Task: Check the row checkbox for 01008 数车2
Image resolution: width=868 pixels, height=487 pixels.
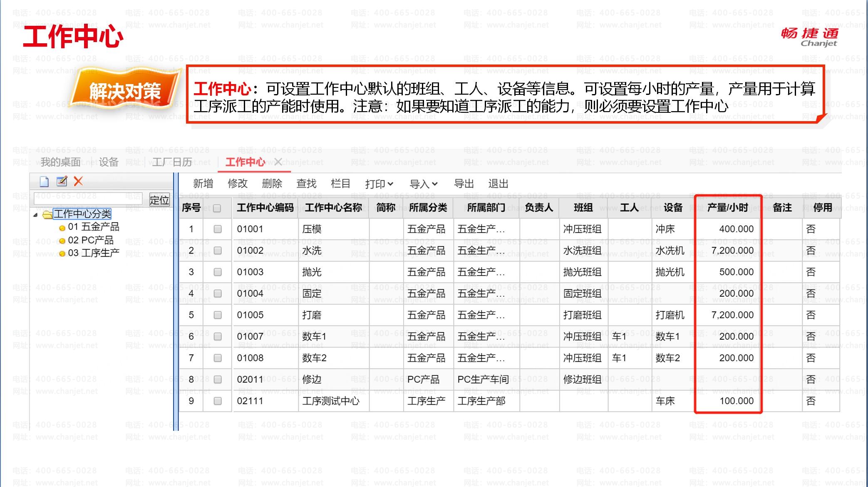Action: (x=218, y=358)
